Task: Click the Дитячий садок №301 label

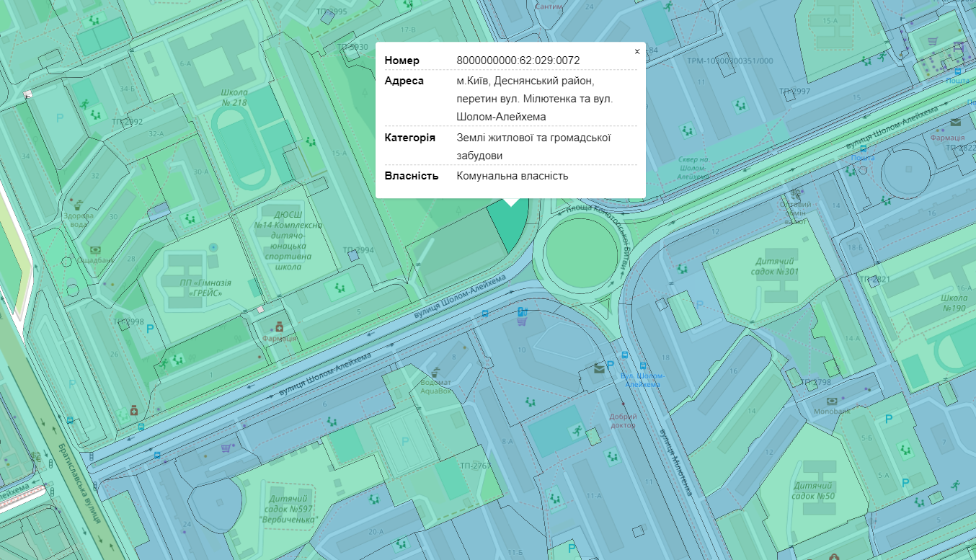Action: point(776,266)
